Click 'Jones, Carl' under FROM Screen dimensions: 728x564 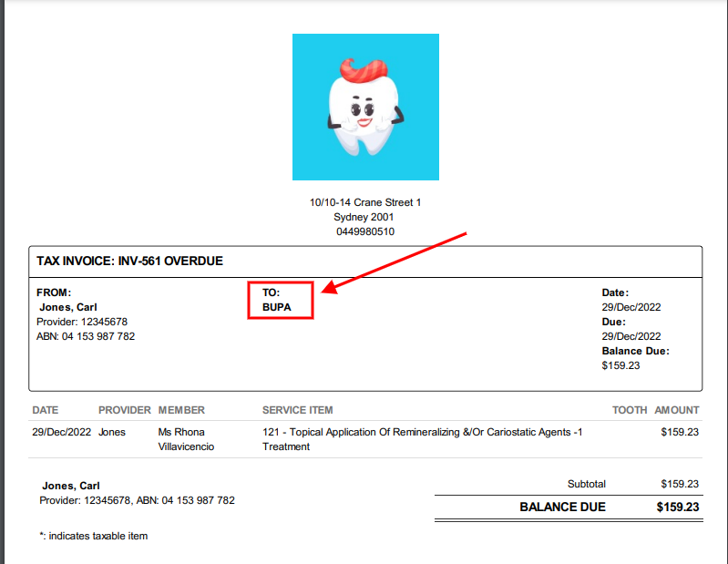tap(68, 307)
